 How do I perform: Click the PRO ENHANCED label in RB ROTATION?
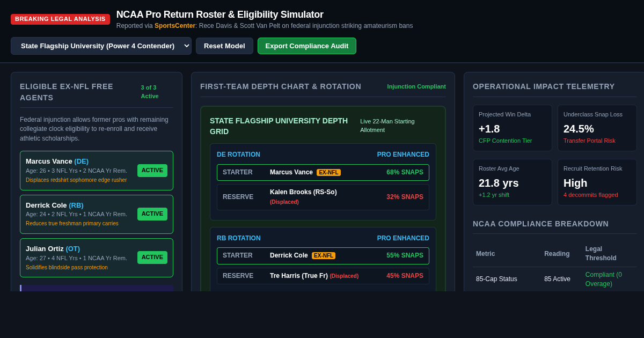click(x=403, y=238)
